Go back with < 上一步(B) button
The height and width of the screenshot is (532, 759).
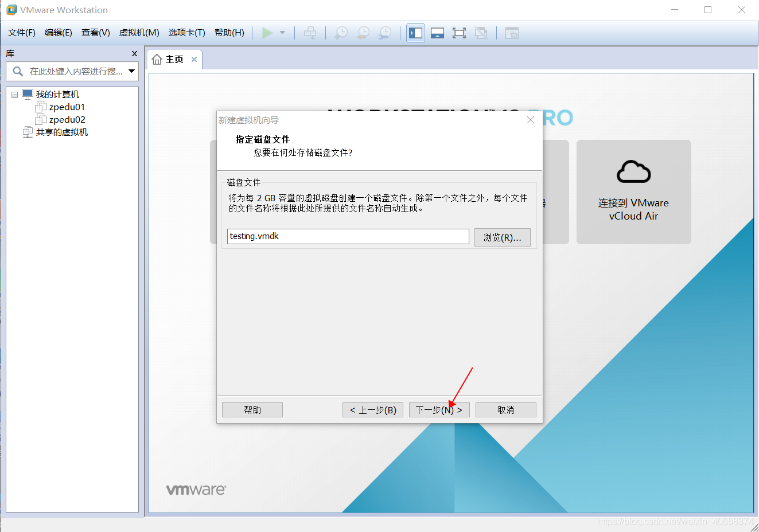pyautogui.click(x=373, y=410)
